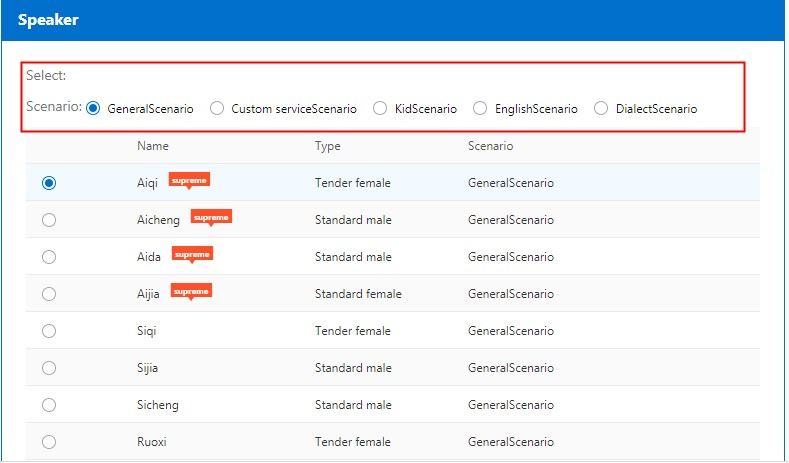Viewport: 789px width, 463px height.
Task: Click the supreme badge next to Aicheng
Action: [211, 218]
